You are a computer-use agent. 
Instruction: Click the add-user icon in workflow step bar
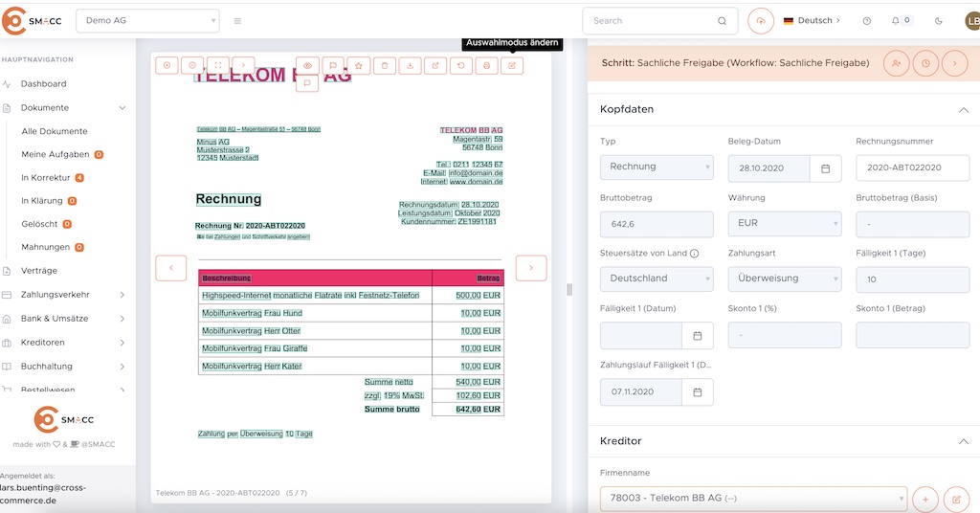pos(897,63)
